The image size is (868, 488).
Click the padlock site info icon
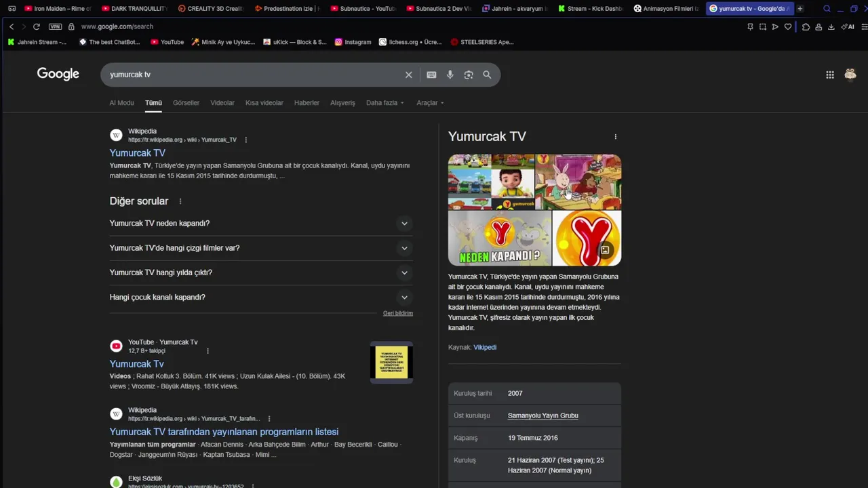(x=71, y=26)
